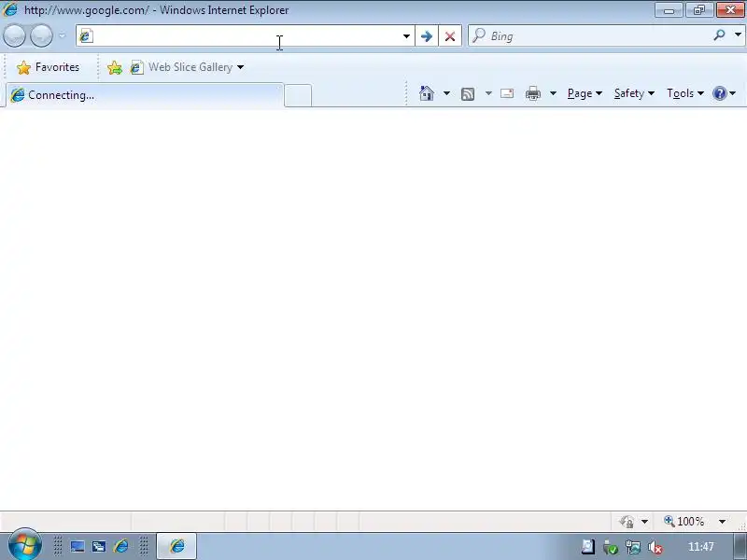747x560 pixels.
Task: Click the Back navigation button
Action: coord(14,35)
